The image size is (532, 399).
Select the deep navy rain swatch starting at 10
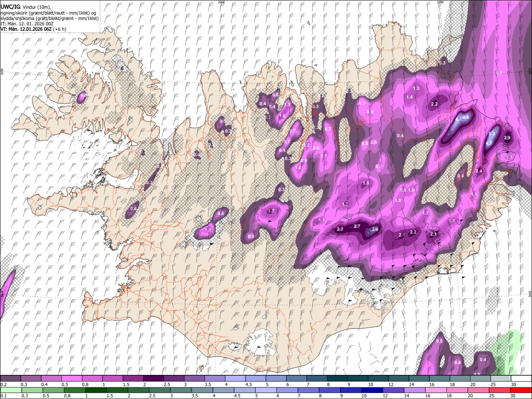[x=372, y=390]
